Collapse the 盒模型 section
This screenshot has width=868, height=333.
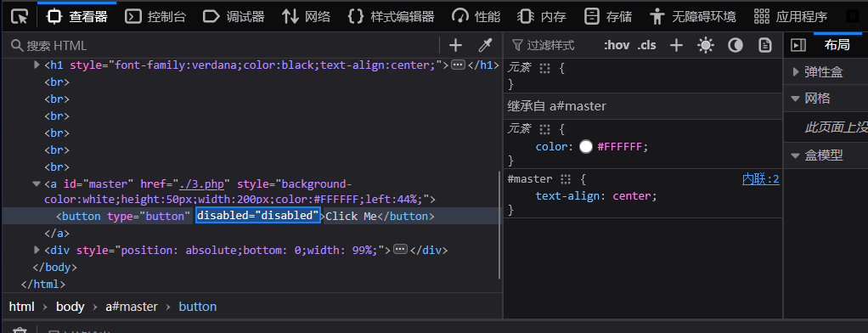click(796, 155)
